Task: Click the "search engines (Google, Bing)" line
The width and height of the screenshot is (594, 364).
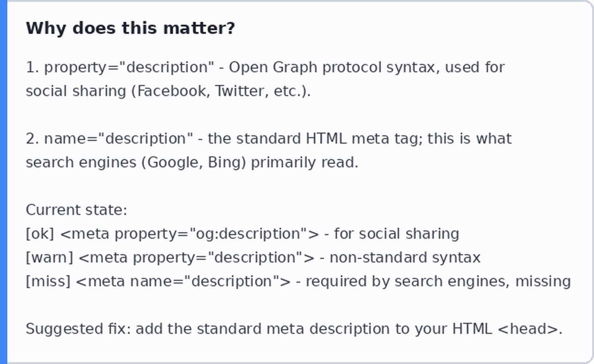Action: coord(136,163)
